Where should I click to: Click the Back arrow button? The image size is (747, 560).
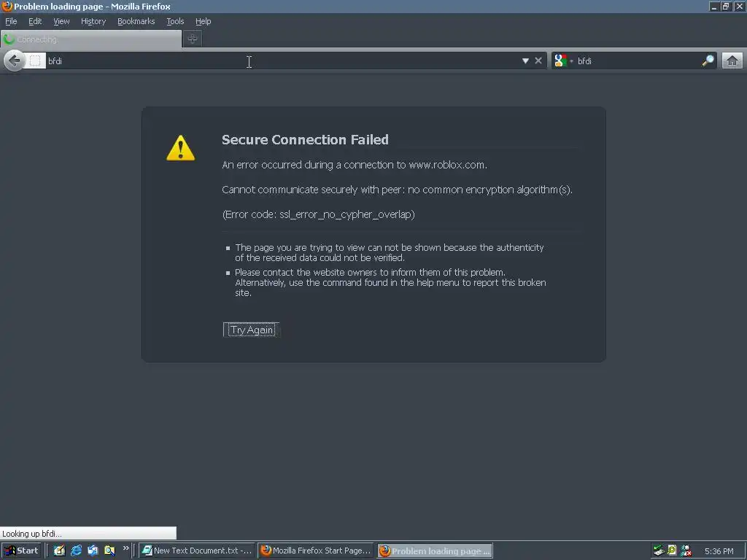(x=15, y=61)
